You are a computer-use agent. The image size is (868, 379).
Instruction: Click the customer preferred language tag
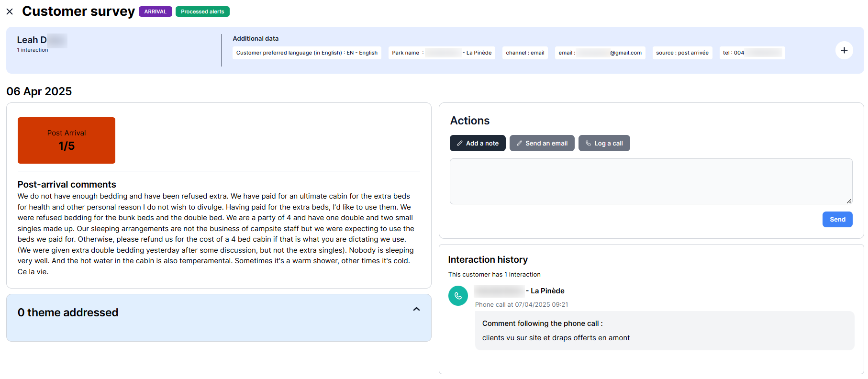307,53
